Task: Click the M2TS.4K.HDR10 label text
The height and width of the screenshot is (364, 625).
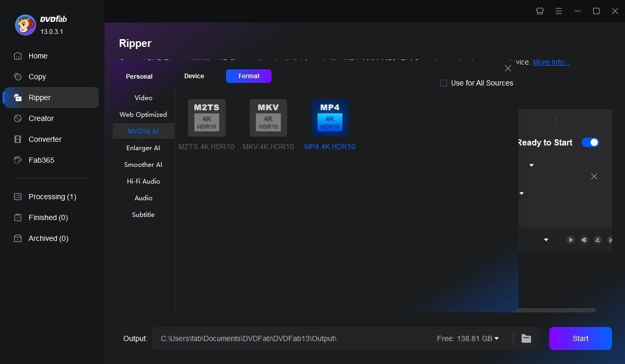Action: click(x=206, y=147)
